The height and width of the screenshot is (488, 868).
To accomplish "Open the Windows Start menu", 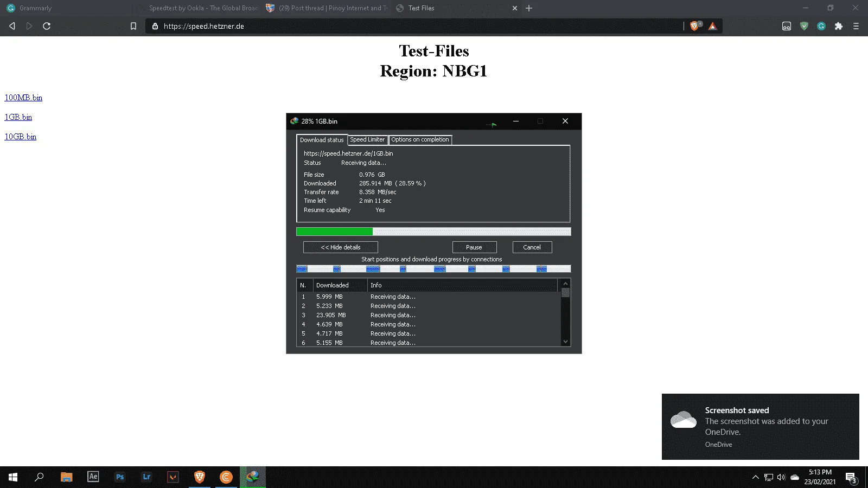I will pyautogui.click(x=13, y=477).
